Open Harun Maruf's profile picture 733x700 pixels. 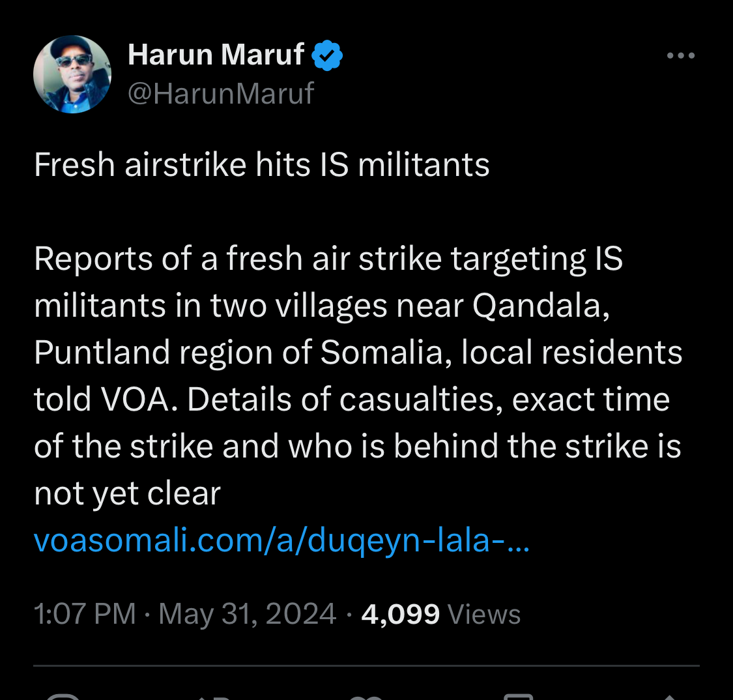[x=72, y=74]
